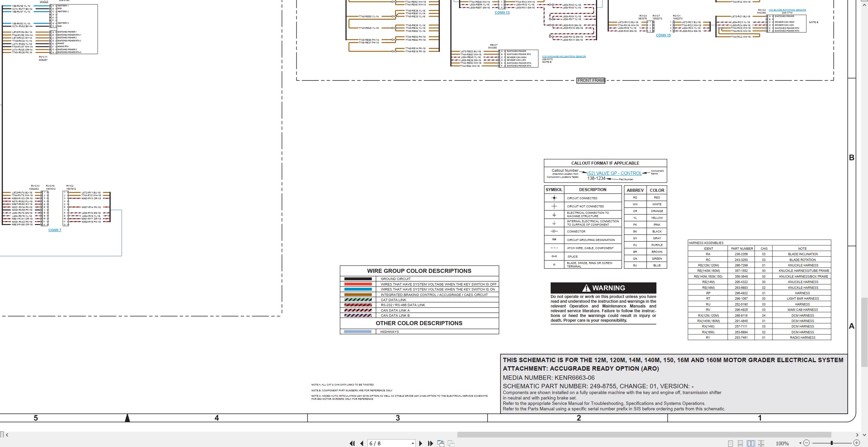This screenshot has width=868, height=447.
Task: Open the Machine Inclination Sensor callout link
Action: click(564, 57)
